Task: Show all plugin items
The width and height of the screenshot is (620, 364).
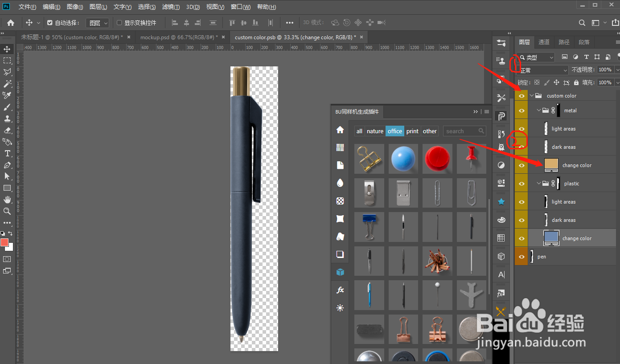Action: pos(359,131)
